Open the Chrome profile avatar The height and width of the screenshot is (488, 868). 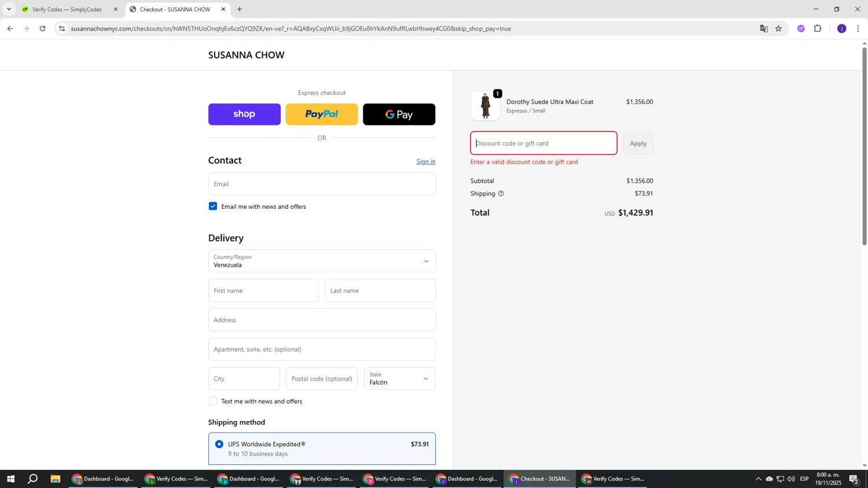pos(841,28)
